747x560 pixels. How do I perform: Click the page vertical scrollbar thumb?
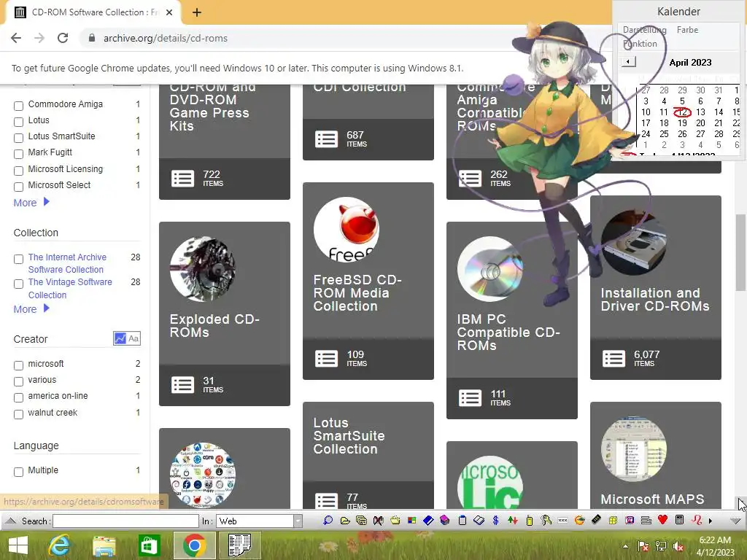click(741, 252)
